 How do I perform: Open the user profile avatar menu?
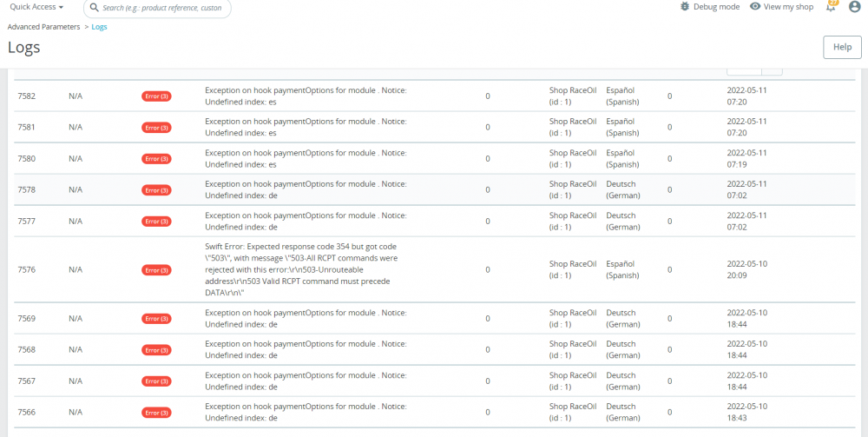tap(855, 7)
